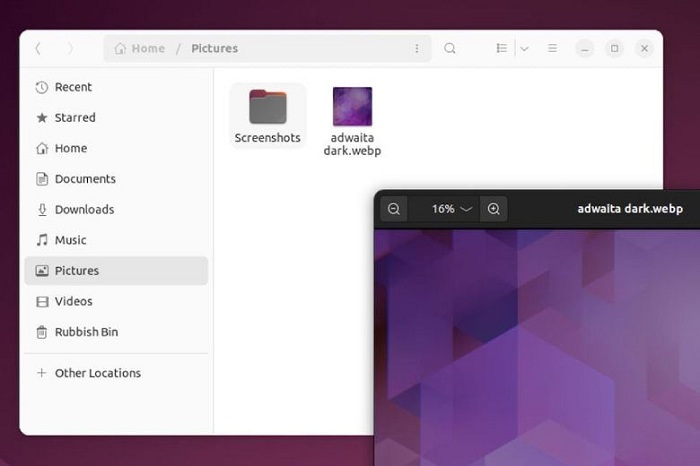The image size is (700, 466).
Task: Select the Screenshots folder icon
Action: click(267, 107)
